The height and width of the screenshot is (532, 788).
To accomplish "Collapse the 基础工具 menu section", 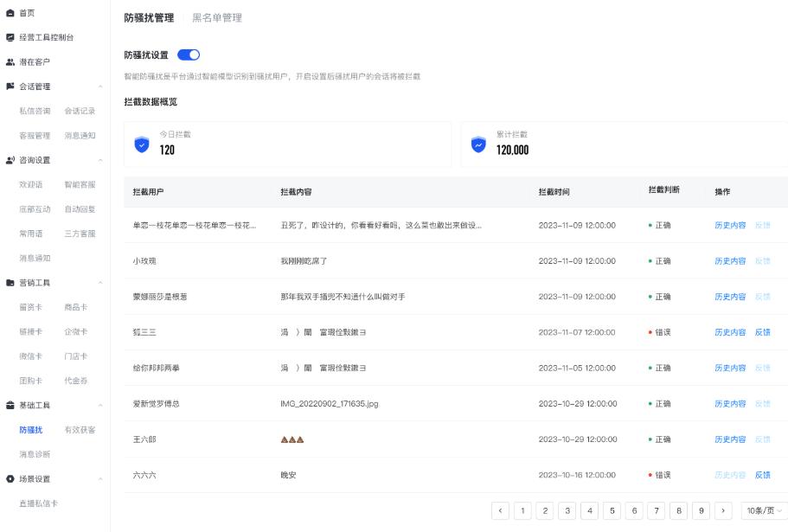I will point(100,406).
